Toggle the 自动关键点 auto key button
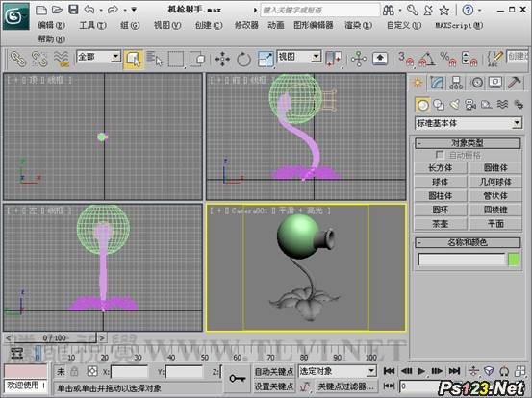This screenshot has height=398, width=532. point(274,371)
